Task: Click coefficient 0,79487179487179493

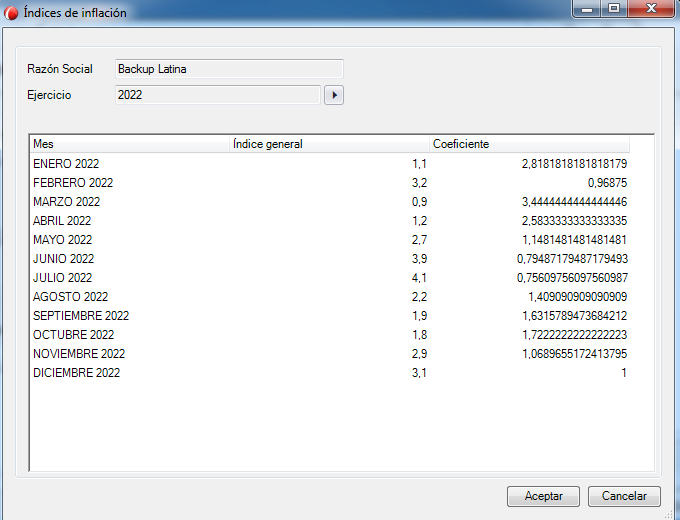Action: tap(572, 259)
